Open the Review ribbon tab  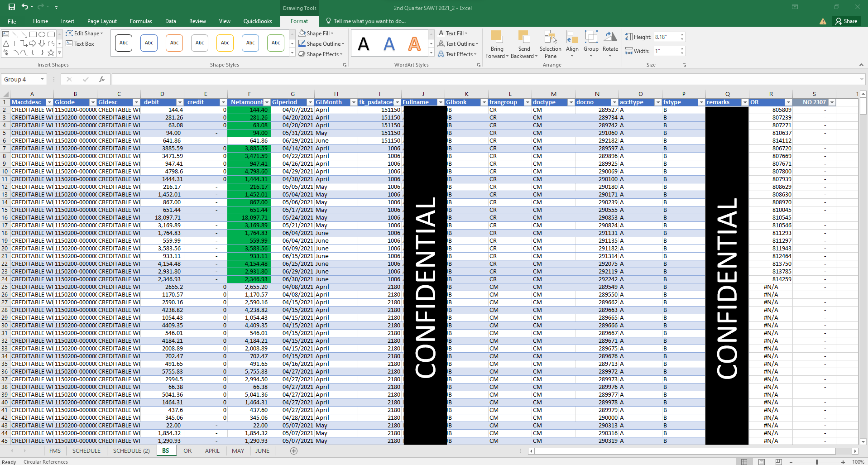coord(197,21)
